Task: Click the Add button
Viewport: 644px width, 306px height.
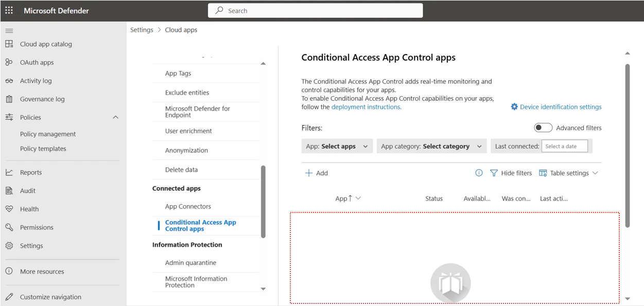Action: click(x=317, y=173)
